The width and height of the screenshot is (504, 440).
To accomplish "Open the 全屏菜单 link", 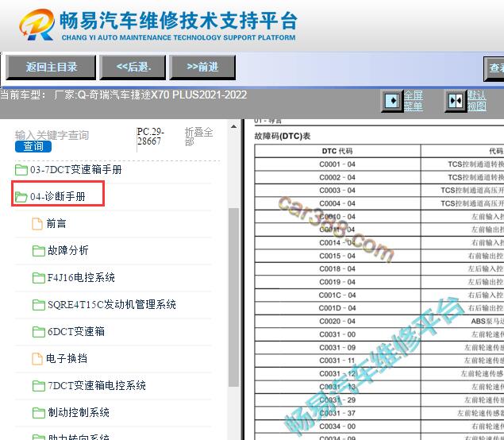I will (413, 101).
